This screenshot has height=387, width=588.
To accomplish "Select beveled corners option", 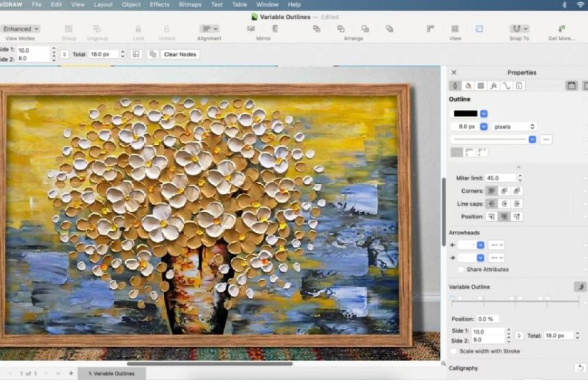I will [517, 191].
